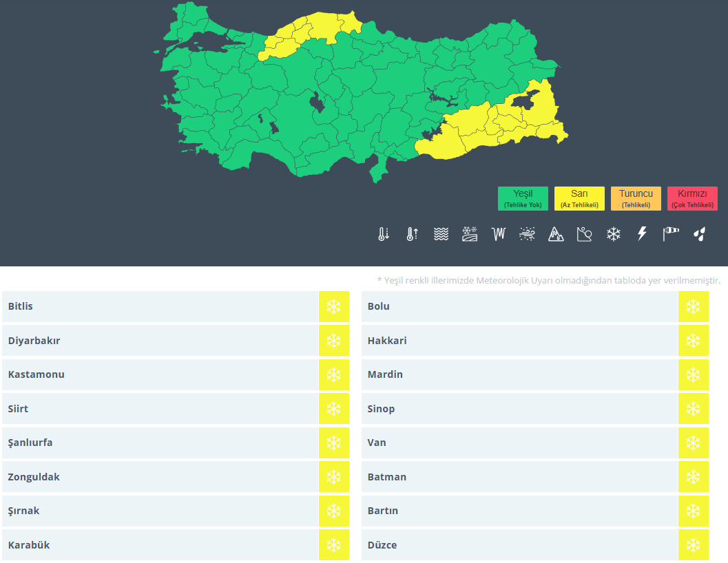Click the orange Turuncu legend box
The height and width of the screenshot is (563, 728).
(636, 198)
